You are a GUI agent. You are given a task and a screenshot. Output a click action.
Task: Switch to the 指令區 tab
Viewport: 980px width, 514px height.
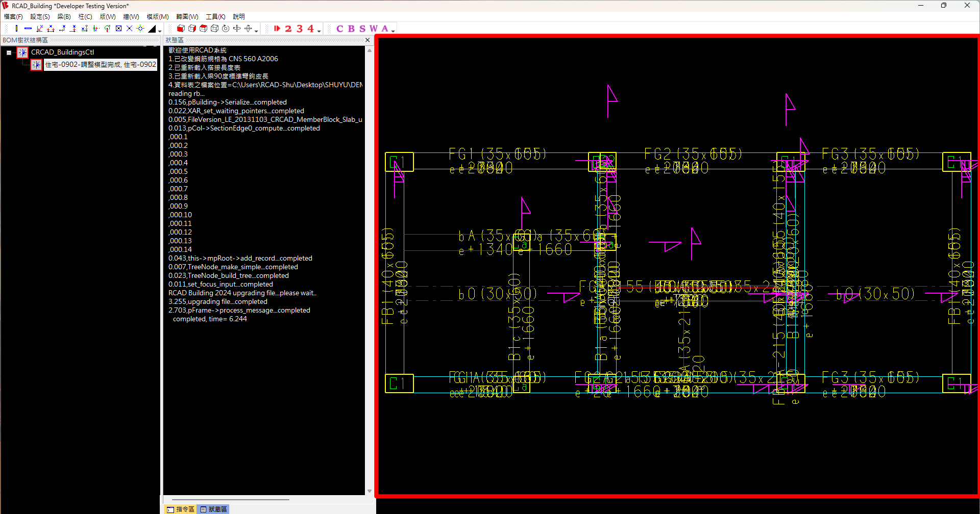[181, 509]
